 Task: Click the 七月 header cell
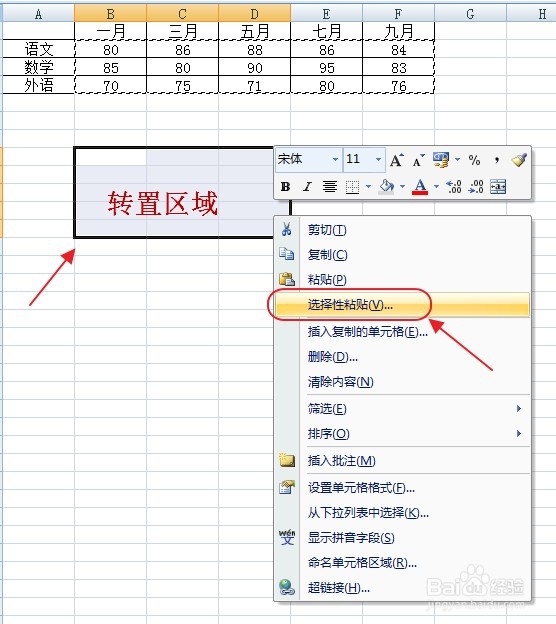pos(326,31)
